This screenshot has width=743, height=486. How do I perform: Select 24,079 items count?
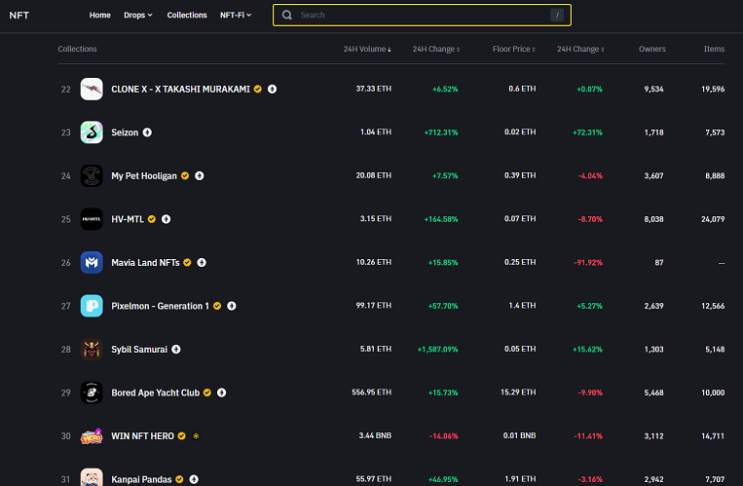[x=713, y=219]
